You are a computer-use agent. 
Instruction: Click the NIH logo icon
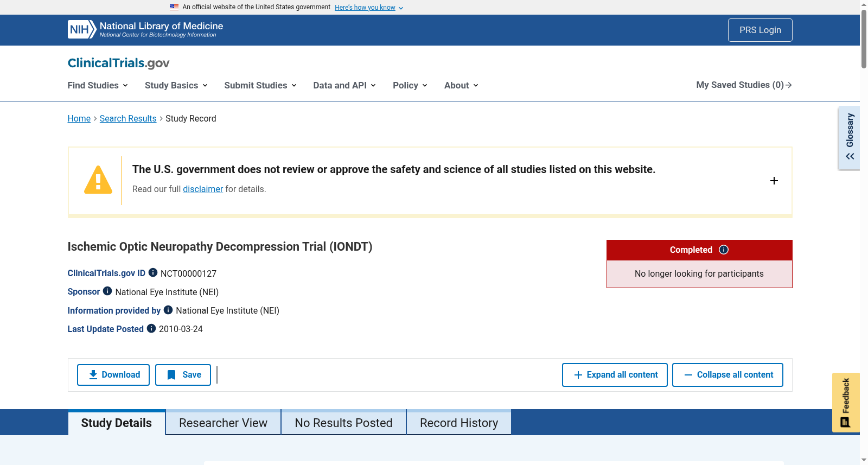click(82, 29)
